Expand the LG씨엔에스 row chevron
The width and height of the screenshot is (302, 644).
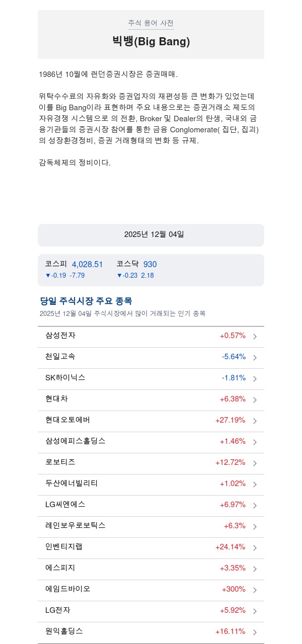255,506
